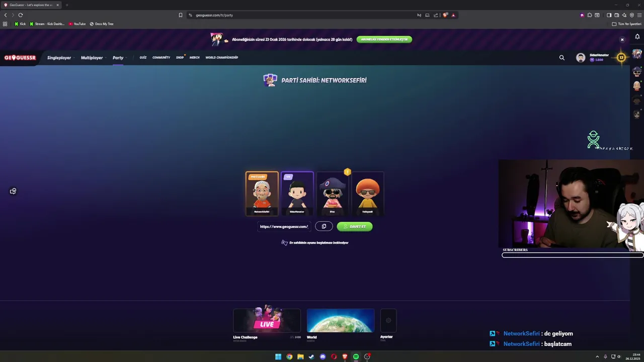Open the Singleplayer menu

pos(59,57)
